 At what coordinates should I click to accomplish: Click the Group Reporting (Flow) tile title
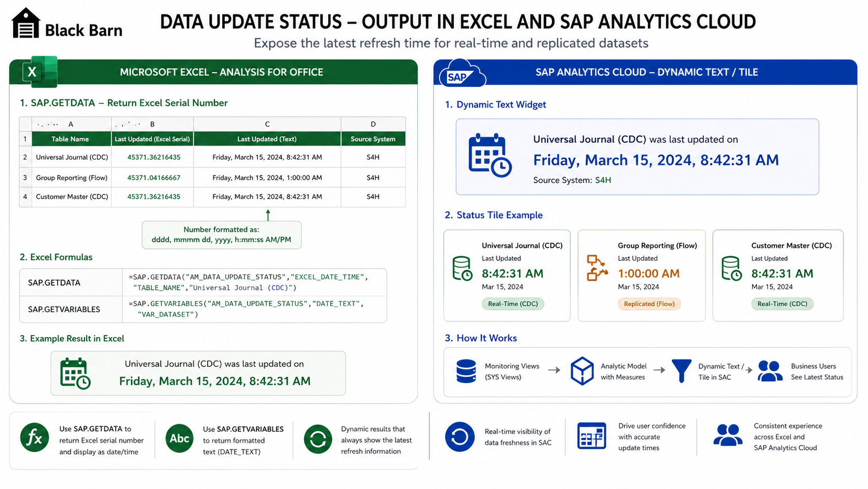(657, 245)
